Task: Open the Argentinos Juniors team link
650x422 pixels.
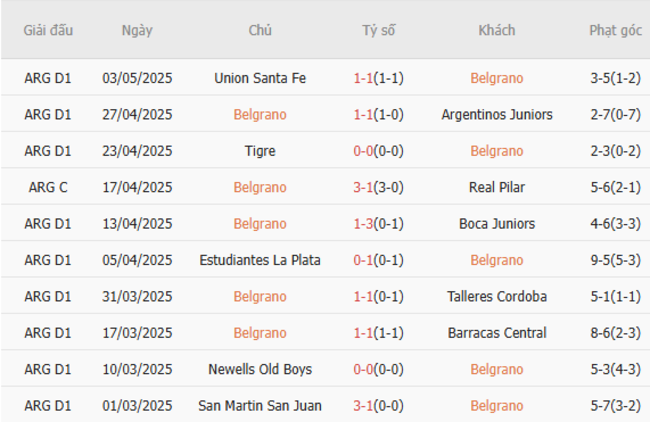Action: pos(496,115)
